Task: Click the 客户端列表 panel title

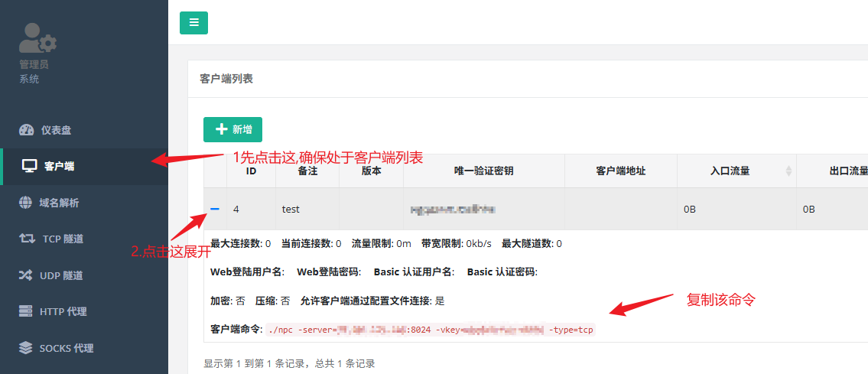Action: pos(226,79)
